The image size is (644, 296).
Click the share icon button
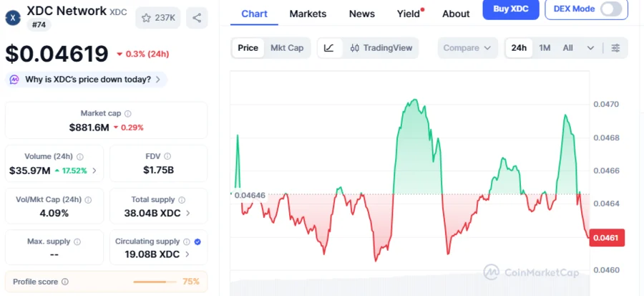tap(197, 17)
